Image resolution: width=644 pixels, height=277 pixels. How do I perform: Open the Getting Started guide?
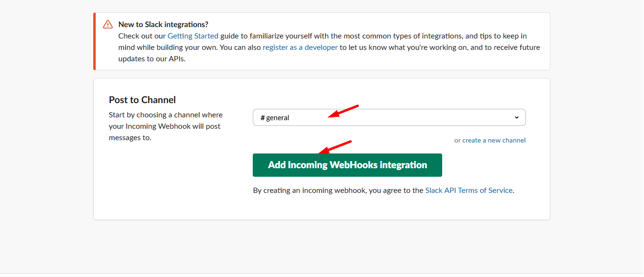coord(192,36)
